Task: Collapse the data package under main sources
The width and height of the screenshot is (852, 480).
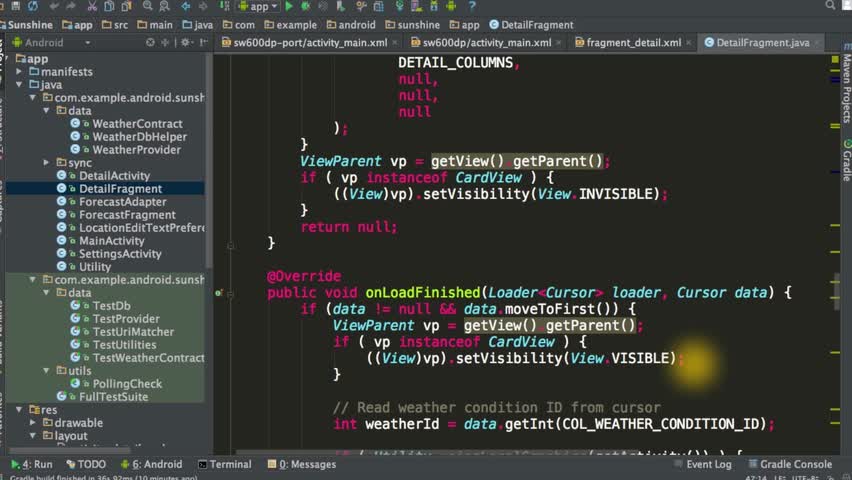Action: tap(47, 110)
